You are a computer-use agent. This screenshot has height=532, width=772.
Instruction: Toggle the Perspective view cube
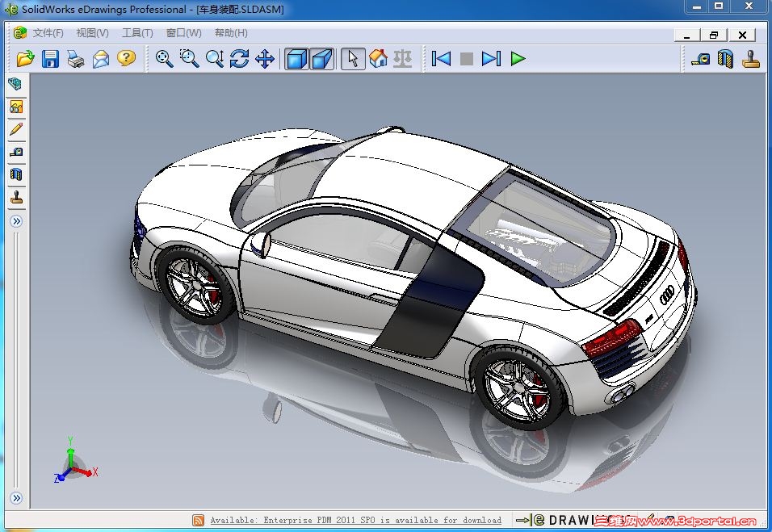tap(322, 59)
